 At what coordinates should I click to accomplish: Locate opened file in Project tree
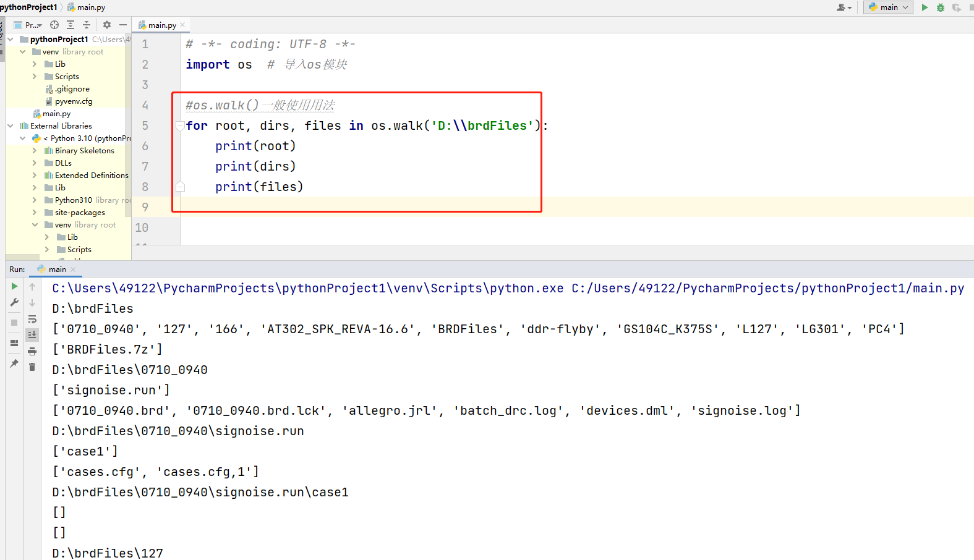[x=54, y=25]
